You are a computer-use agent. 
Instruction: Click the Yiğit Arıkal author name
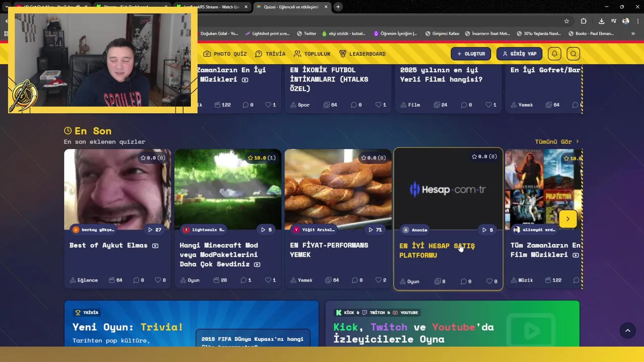[x=318, y=230]
